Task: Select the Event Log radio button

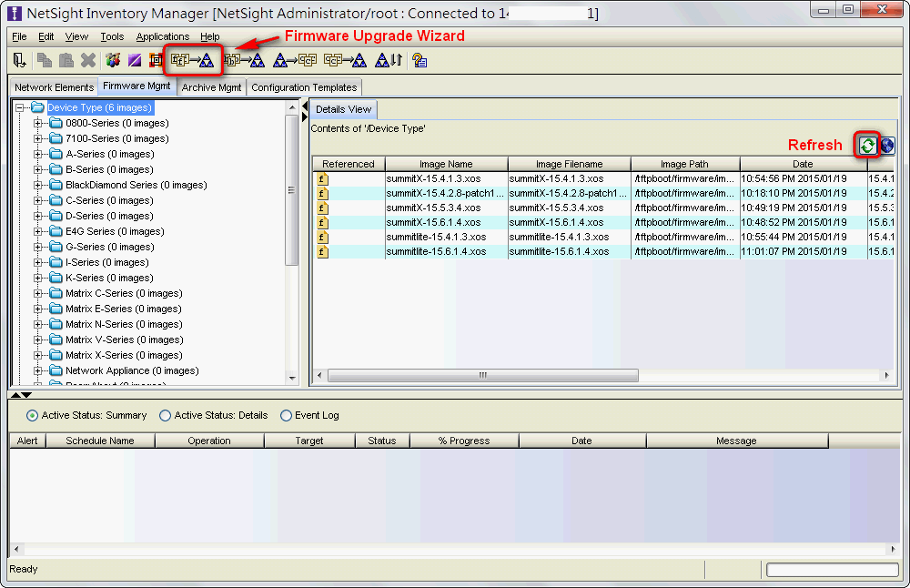Action: point(286,416)
